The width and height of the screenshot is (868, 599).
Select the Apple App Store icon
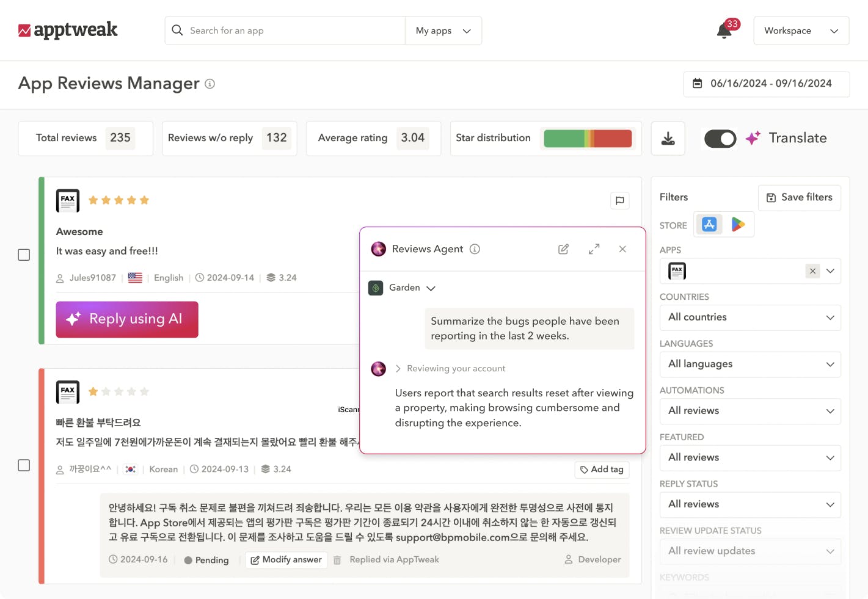709,225
